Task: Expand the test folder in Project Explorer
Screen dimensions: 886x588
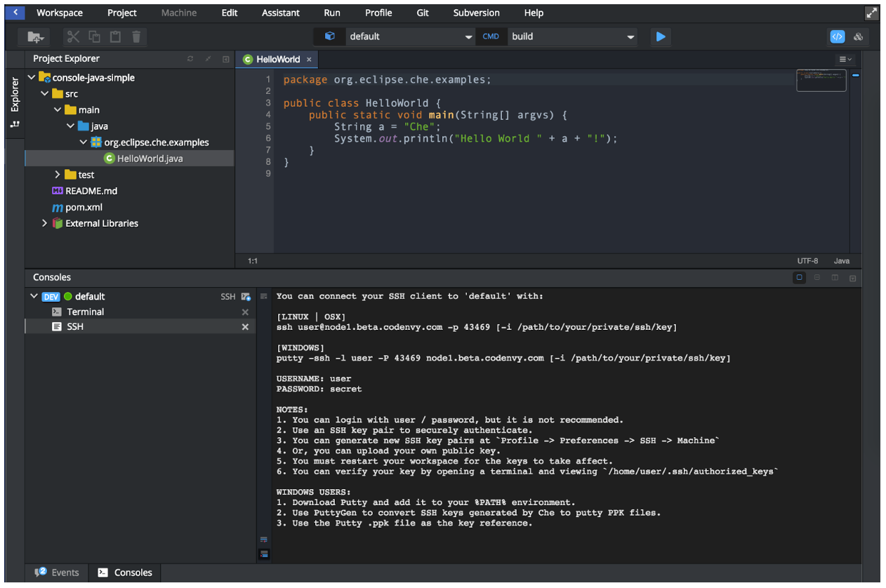Action: (x=58, y=175)
